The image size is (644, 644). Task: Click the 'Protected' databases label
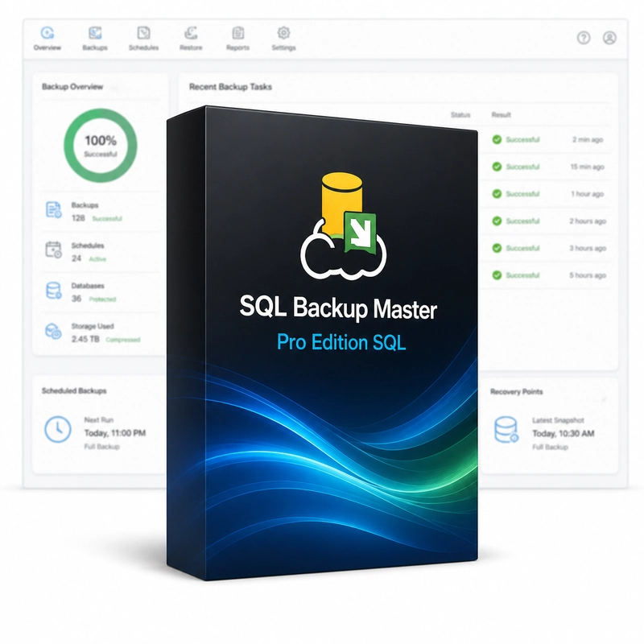103,299
